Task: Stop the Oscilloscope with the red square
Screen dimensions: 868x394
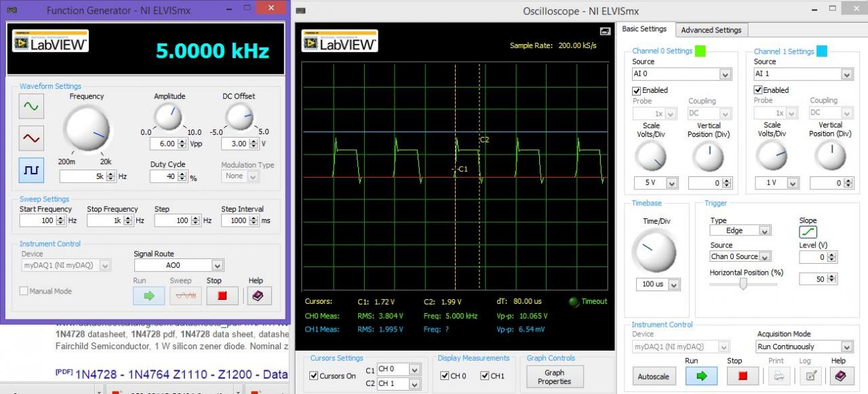Action: tap(742, 375)
